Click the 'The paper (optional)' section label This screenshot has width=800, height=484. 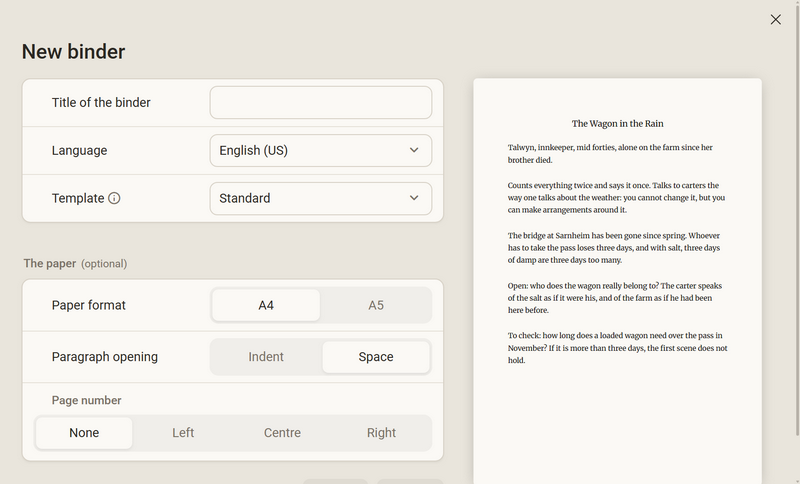click(76, 264)
